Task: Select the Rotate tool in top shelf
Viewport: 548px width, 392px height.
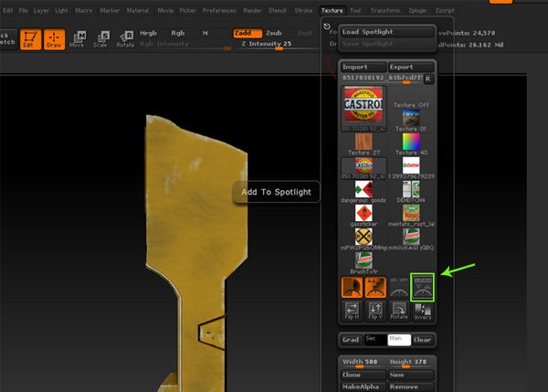Action: coord(125,39)
